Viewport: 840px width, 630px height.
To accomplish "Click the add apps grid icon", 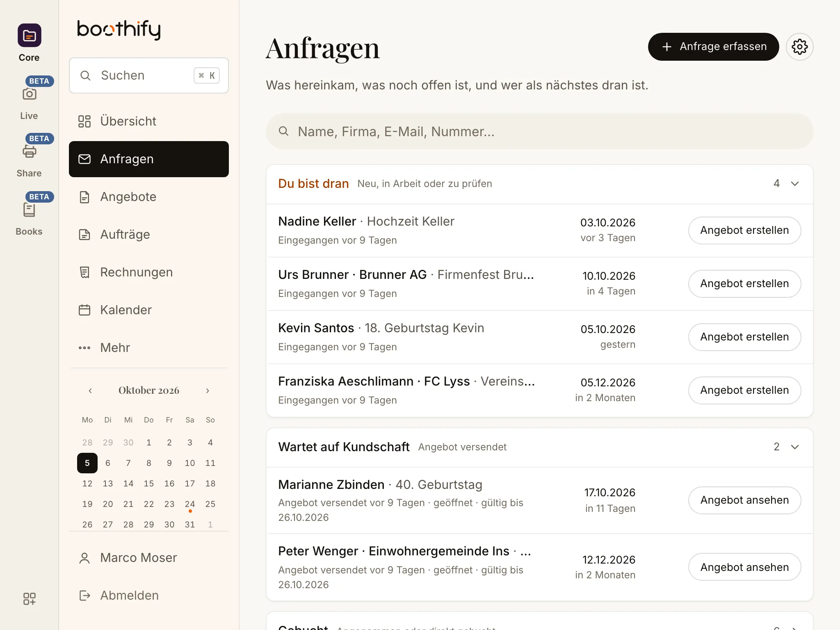I will click(x=29, y=599).
